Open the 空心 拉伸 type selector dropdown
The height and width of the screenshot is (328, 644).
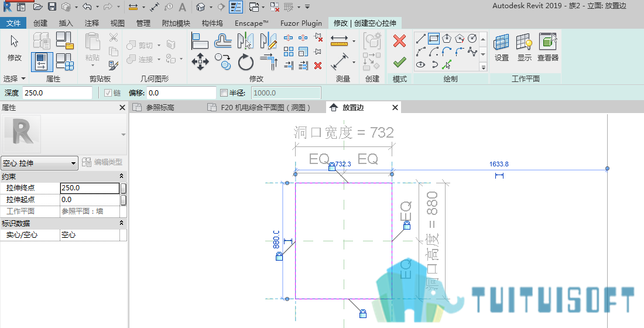coord(39,163)
